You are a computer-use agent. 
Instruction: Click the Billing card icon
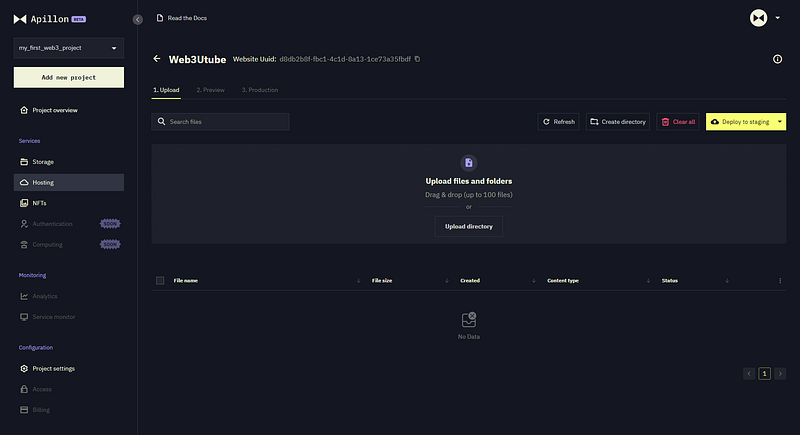click(24, 410)
